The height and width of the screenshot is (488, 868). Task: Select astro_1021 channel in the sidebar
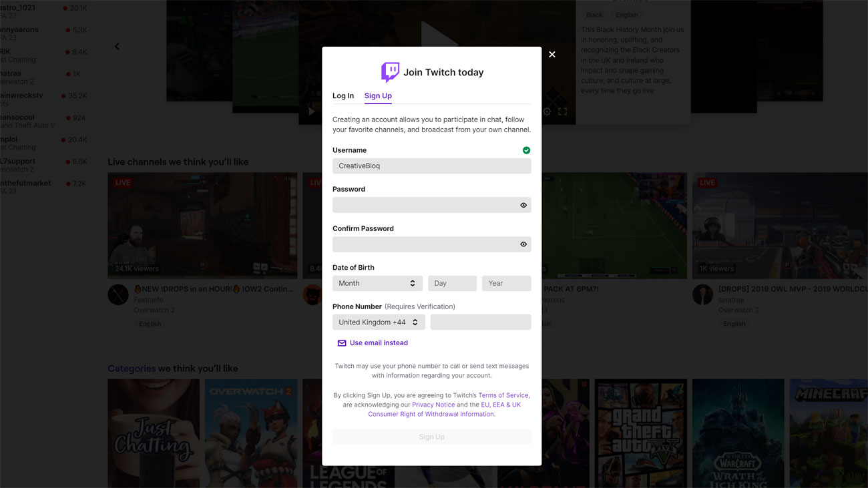[x=43, y=11]
